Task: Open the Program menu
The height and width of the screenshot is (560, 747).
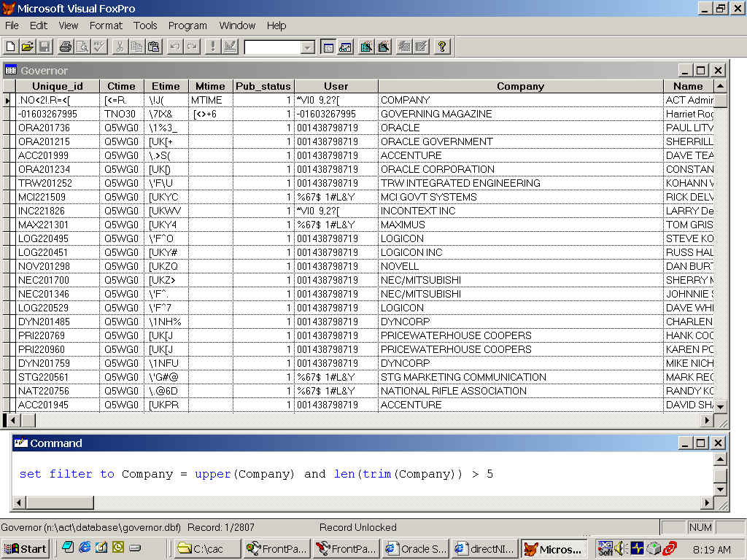Action: pyautogui.click(x=187, y=26)
